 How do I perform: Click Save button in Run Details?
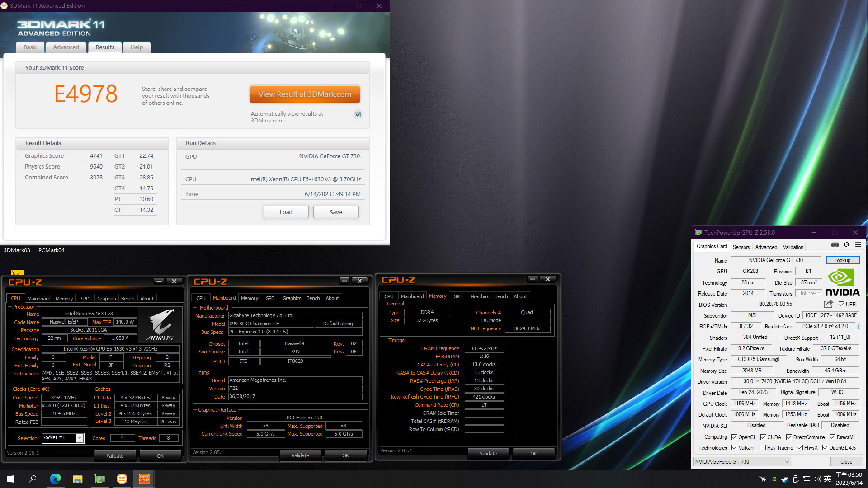[336, 212]
